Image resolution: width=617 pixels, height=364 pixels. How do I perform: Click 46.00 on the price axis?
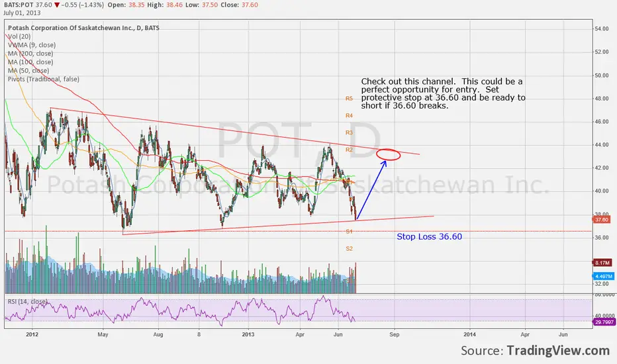pos(602,122)
